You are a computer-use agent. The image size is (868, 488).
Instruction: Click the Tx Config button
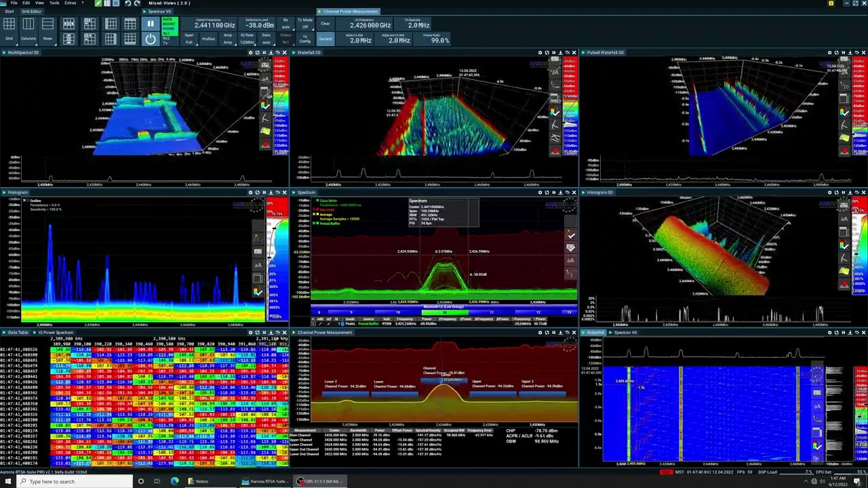click(x=304, y=39)
